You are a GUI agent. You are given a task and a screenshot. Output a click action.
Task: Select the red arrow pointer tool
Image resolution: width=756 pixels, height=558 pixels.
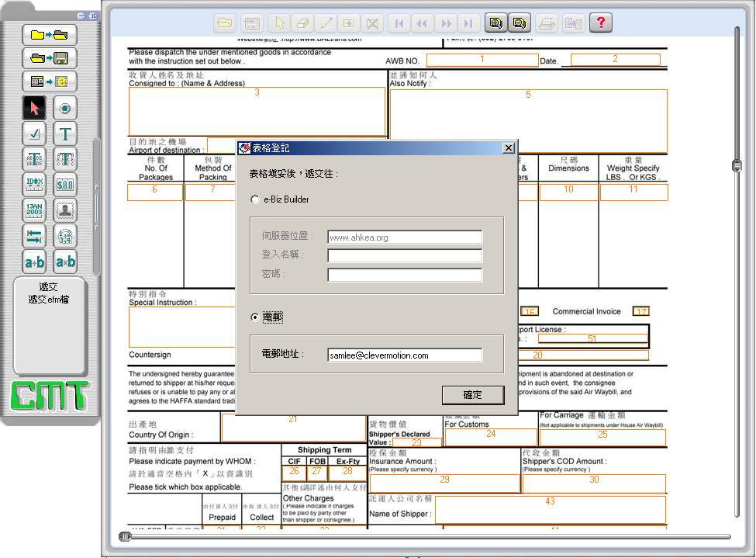[34, 108]
